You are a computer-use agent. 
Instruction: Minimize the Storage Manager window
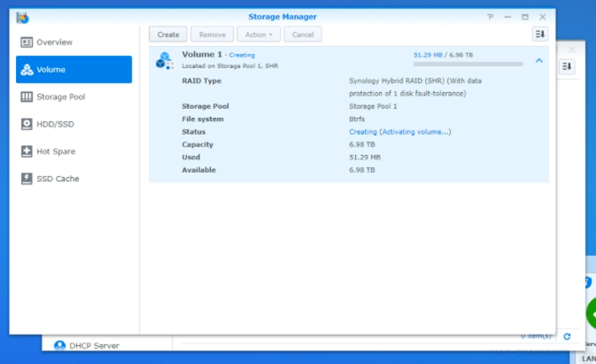(x=507, y=17)
